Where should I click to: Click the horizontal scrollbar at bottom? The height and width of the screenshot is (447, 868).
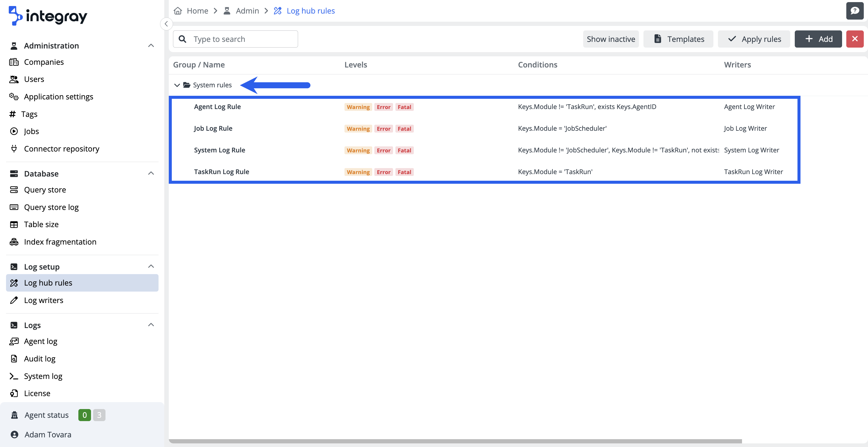pyautogui.click(x=455, y=441)
